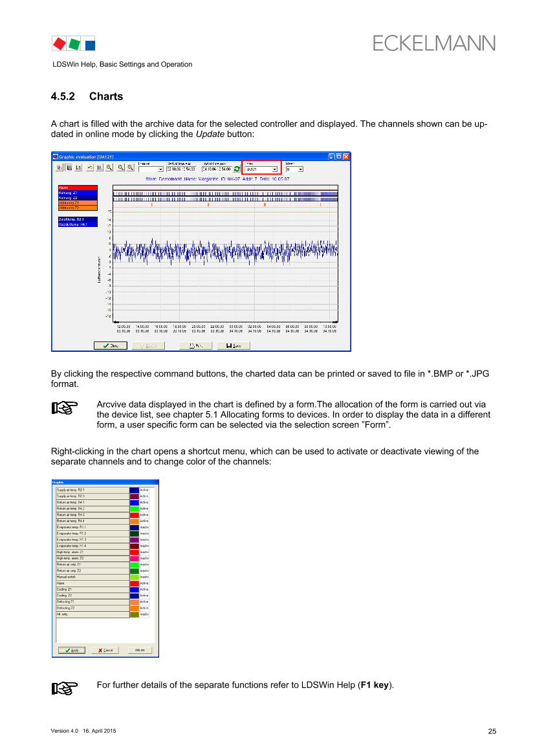Click the leftmost toolbar icon in Graphic evaluation
This screenshot has width=535, height=756.
pyautogui.click(x=59, y=167)
